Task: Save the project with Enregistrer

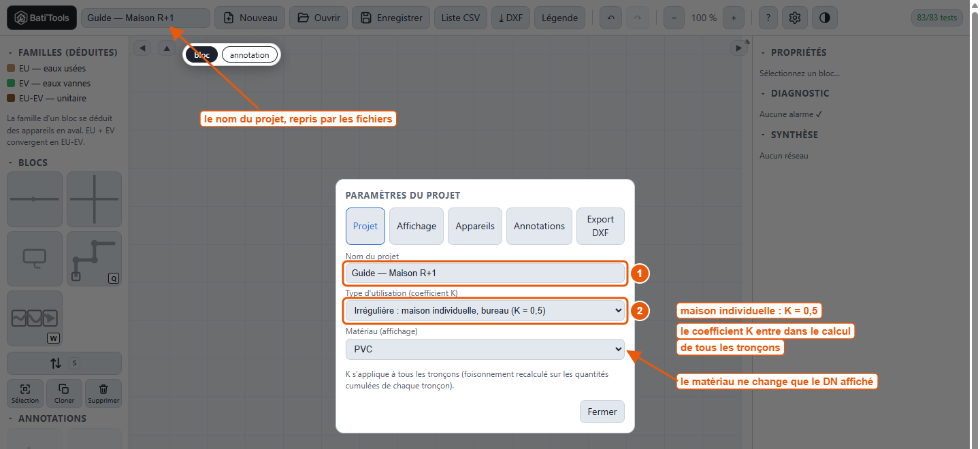Action: tap(391, 18)
